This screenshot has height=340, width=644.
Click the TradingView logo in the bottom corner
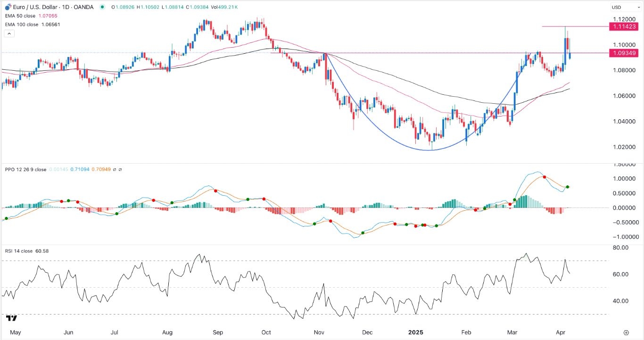12,318
